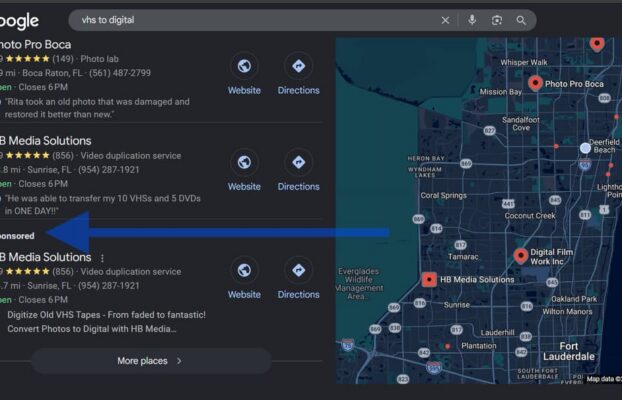Viewport: 622px width, 400px height.
Task: Click the Lauderhill map label
Action: [x=497, y=333]
